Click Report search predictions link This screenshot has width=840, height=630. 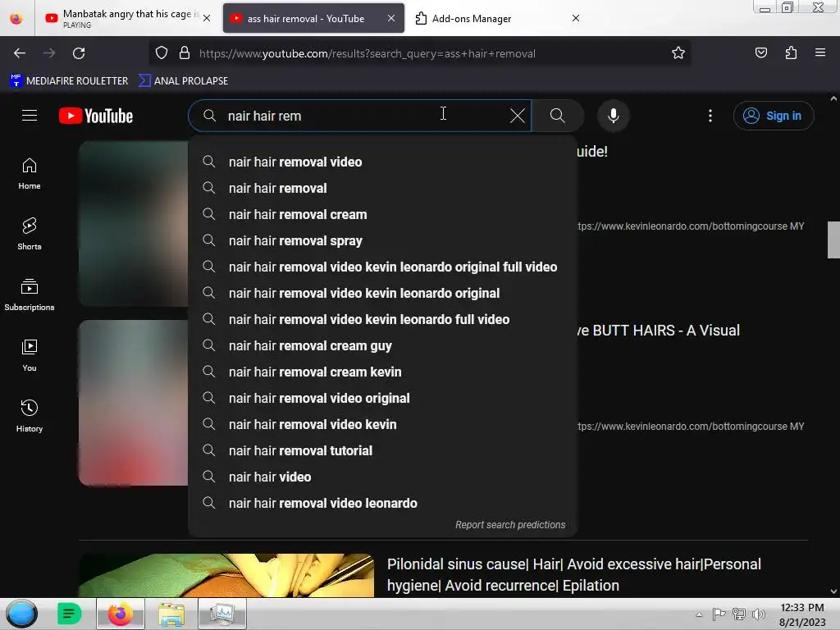pyautogui.click(x=510, y=525)
